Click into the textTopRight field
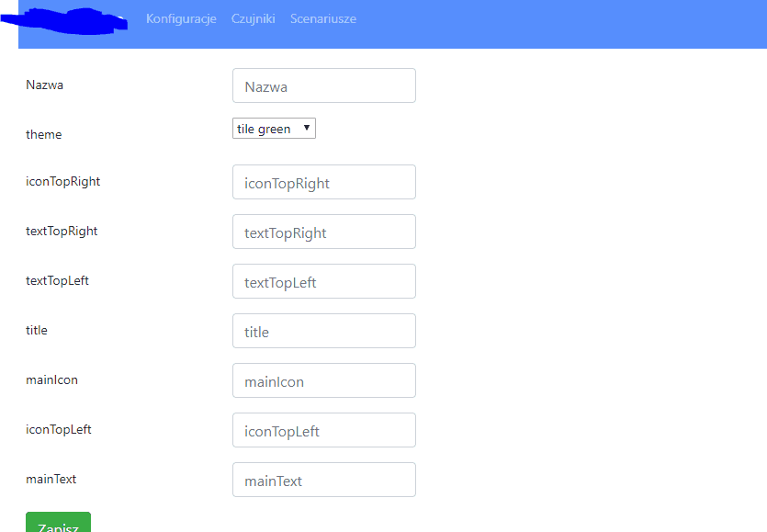Image resolution: width=767 pixels, height=532 pixels. pos(324,232)
